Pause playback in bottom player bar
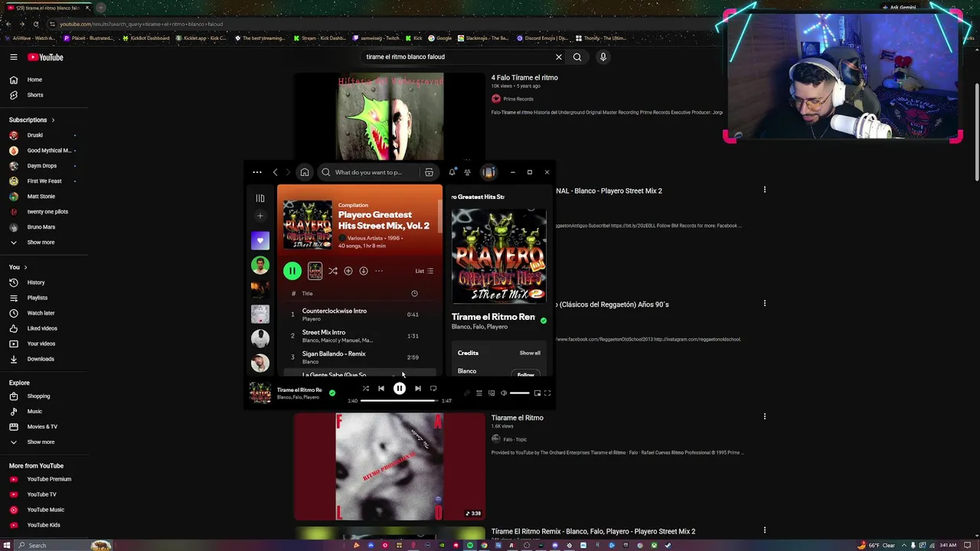The width and height of the screenshot is (980, 551). pos(400,389)
